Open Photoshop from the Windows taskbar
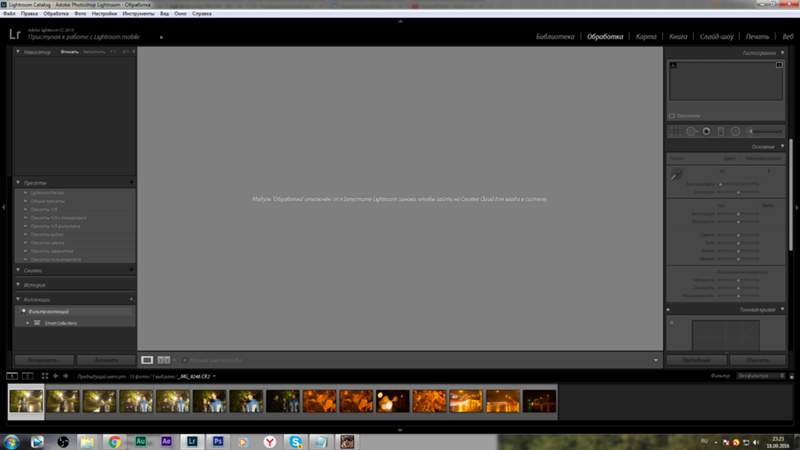The image size is (800, 450). click(215, 441)
